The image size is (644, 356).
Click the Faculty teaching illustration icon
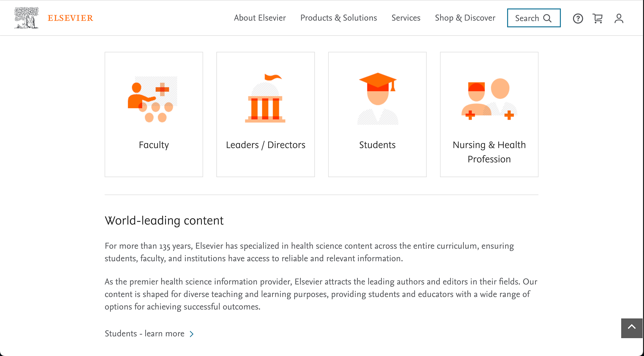(x=153, y=99)
